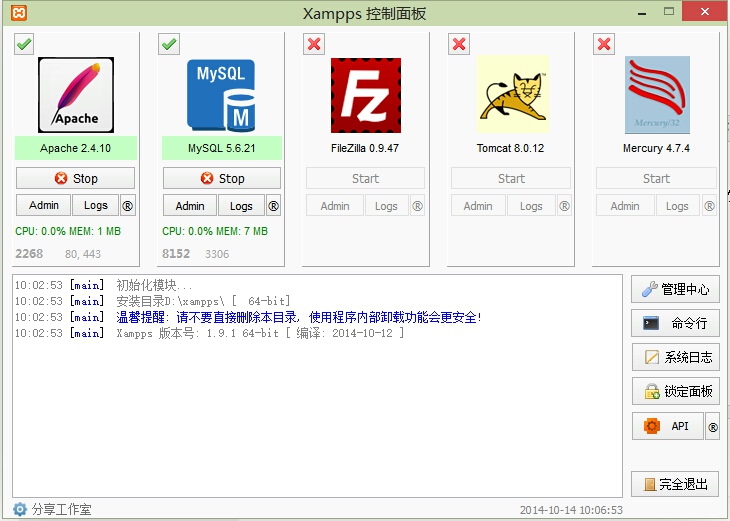Viewport: 730px width, 521px height.
Task: Click MySQL port 3306
Action: coord(217,254)
